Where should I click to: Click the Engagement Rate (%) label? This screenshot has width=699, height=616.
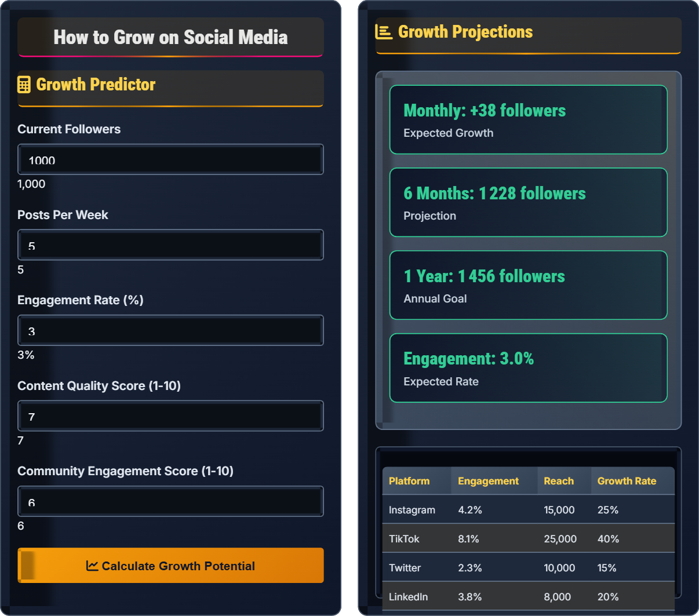81,300
